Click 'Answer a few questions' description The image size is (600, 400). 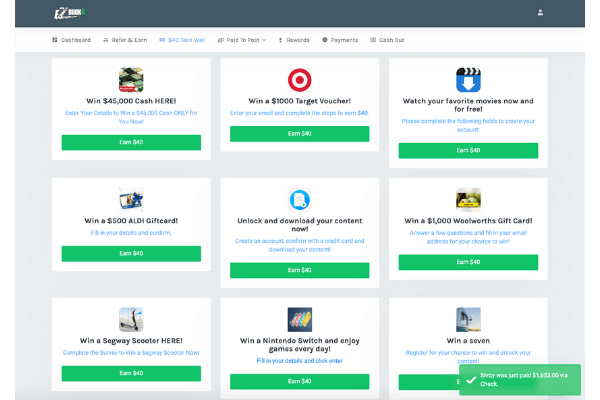click(x=468, y=237)
